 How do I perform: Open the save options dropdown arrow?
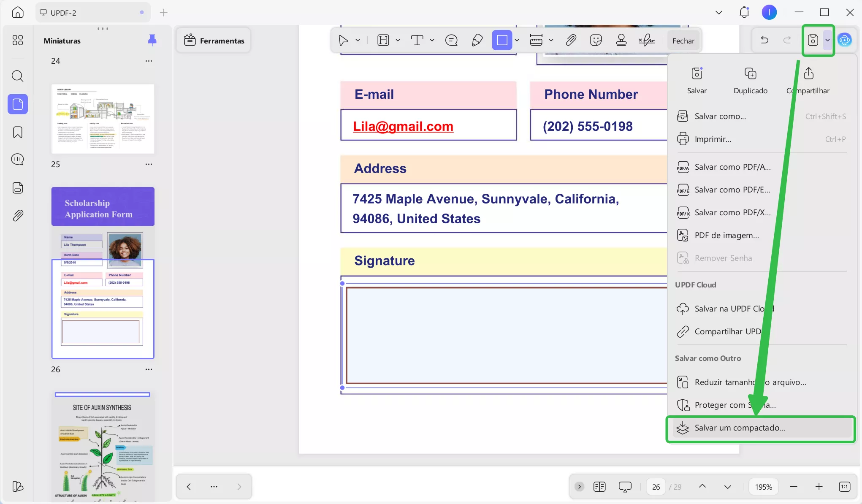click(827, 41)
